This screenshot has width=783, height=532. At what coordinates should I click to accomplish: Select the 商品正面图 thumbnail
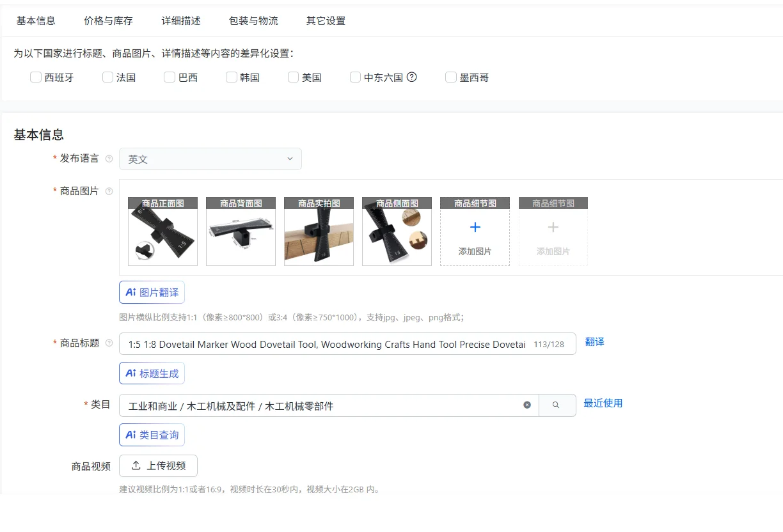163,231
